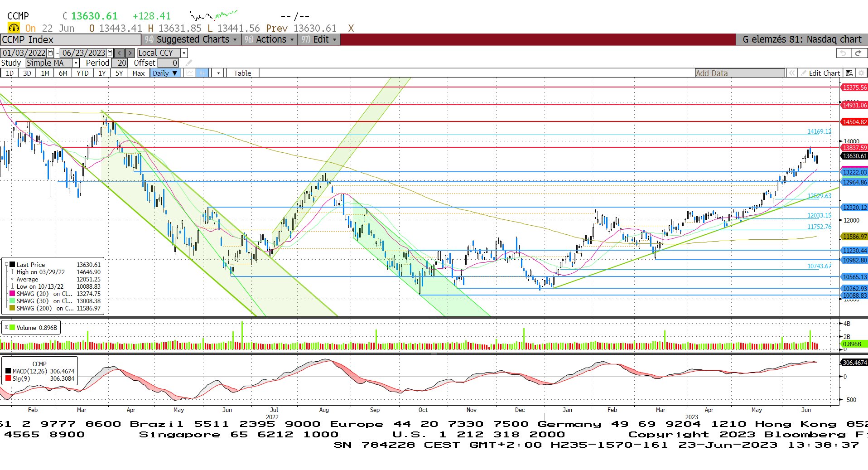Open the Local CCY currency dropdown
Viewport: 868px width, 470px height.
pos(184,53)
